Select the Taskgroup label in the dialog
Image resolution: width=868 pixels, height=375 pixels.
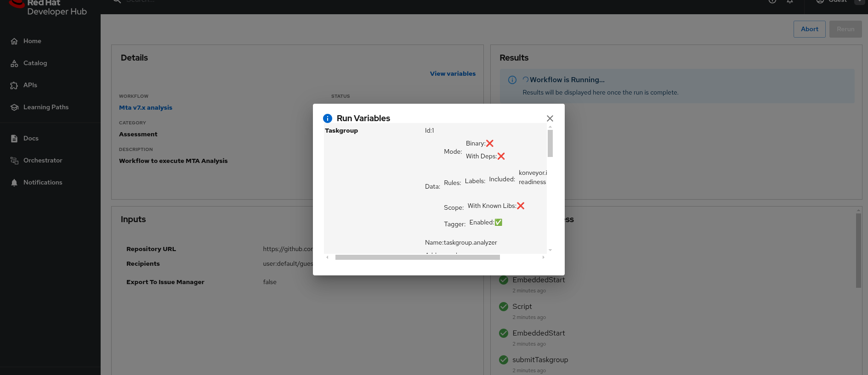pos(341,131)
